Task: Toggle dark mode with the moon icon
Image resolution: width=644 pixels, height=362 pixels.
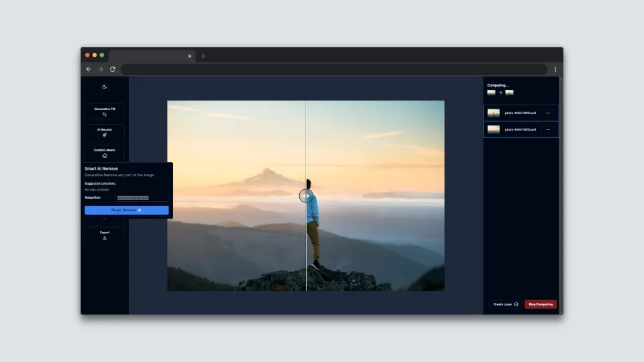Action: [x=105, y=87]
